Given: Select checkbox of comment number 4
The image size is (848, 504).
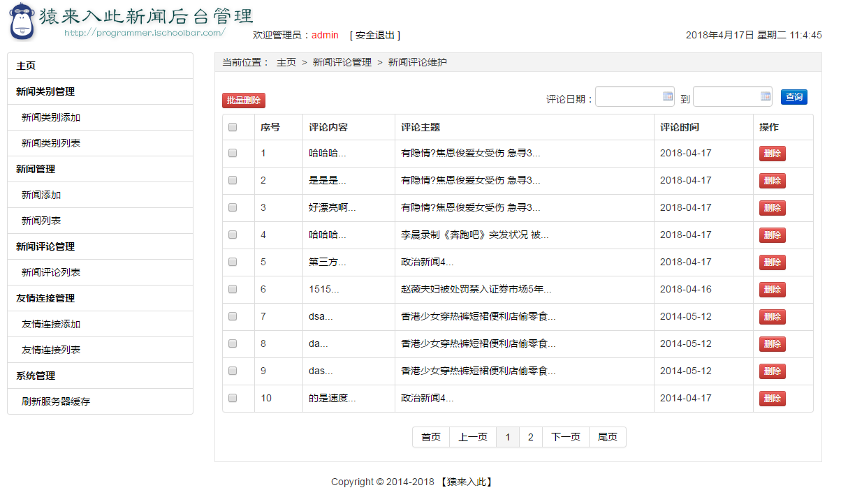Looking at the screenshot, I should point(233,235).
